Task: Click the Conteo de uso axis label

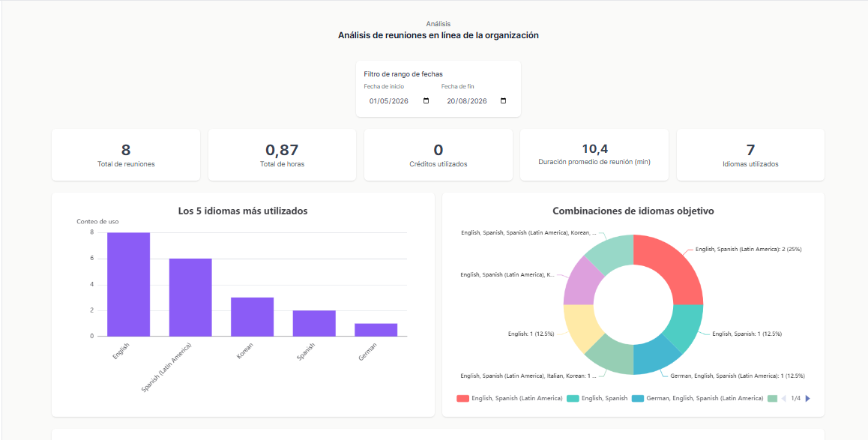Action: tap(97, 221)
